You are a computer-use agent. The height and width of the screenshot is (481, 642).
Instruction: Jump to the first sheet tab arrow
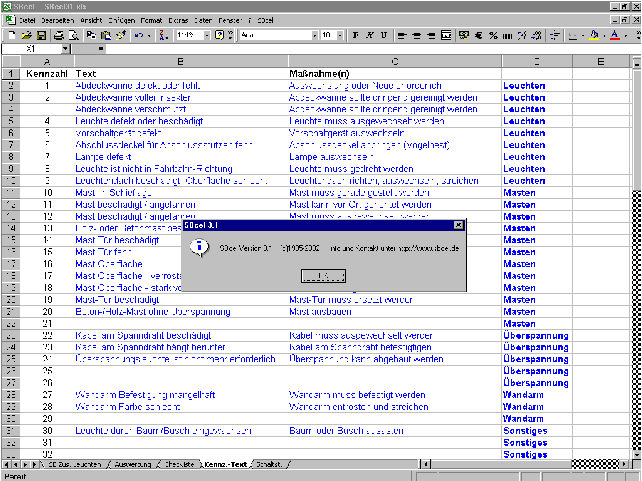pos(6,465)
